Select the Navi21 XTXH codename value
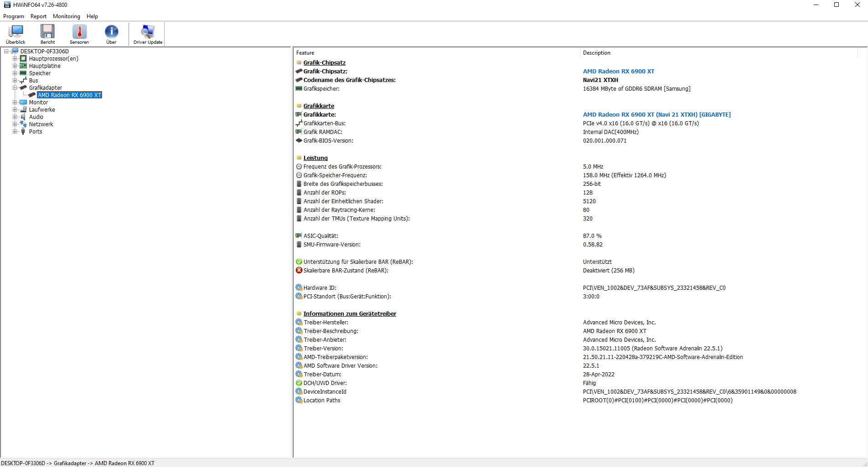Viewport: 868px width, 467px height. click(600, 80)
